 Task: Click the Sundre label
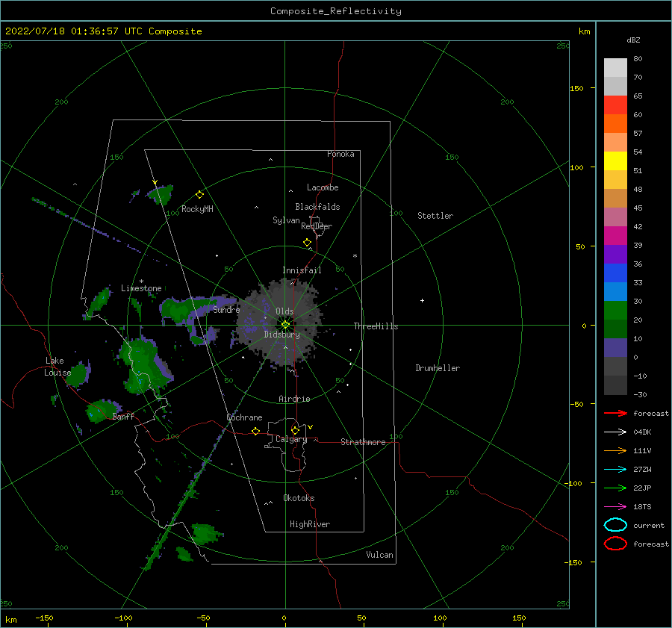pos(226,310)
